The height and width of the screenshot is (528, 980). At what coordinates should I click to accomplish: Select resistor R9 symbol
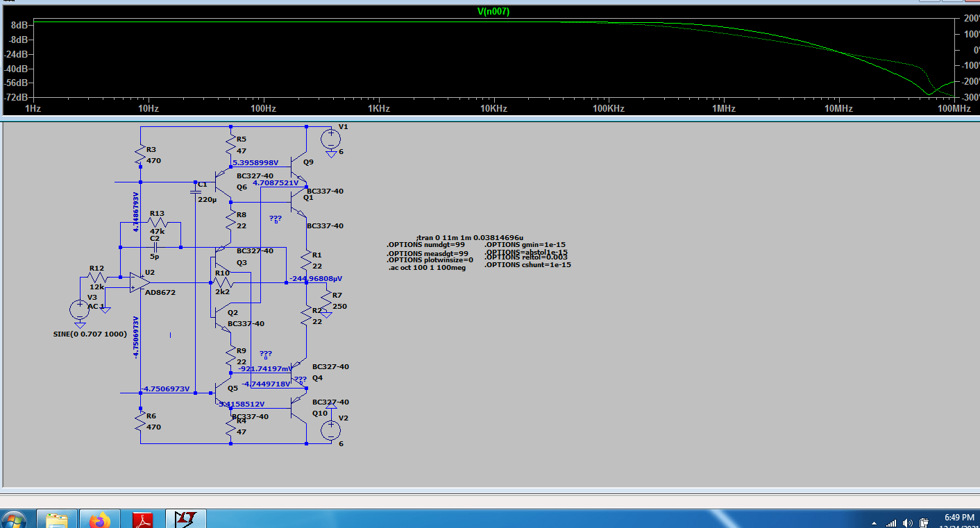tap(230, 356)
